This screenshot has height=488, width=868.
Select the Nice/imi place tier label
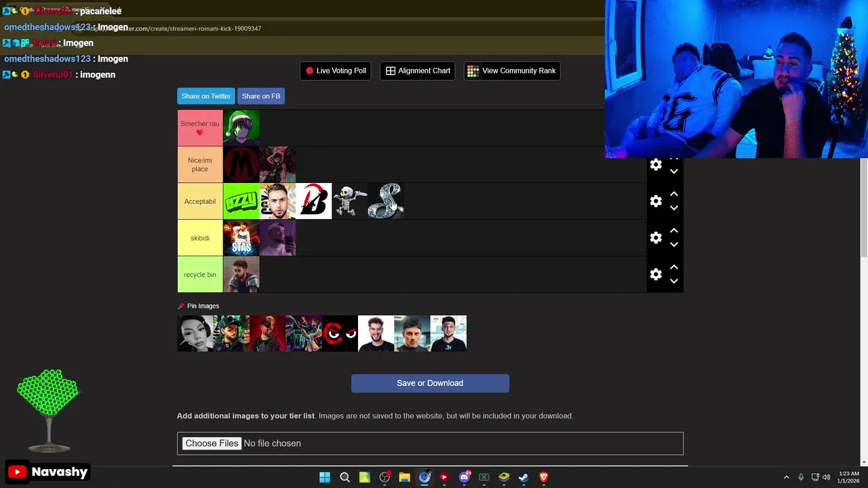(200, 165)
